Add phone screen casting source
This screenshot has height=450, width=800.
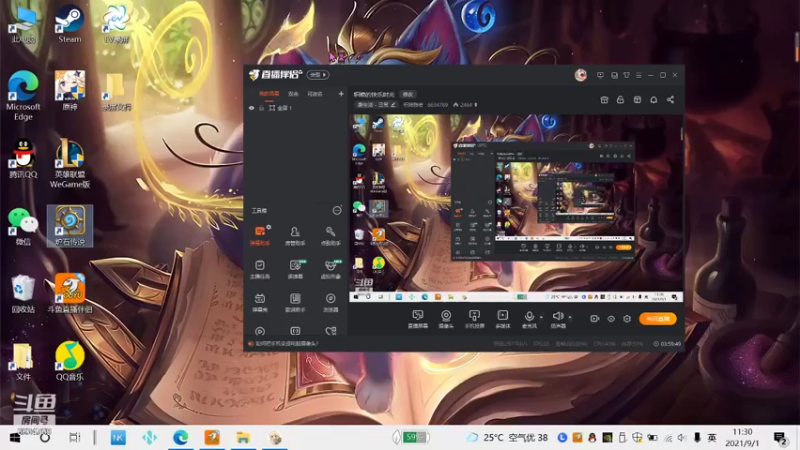coord(474,319)
